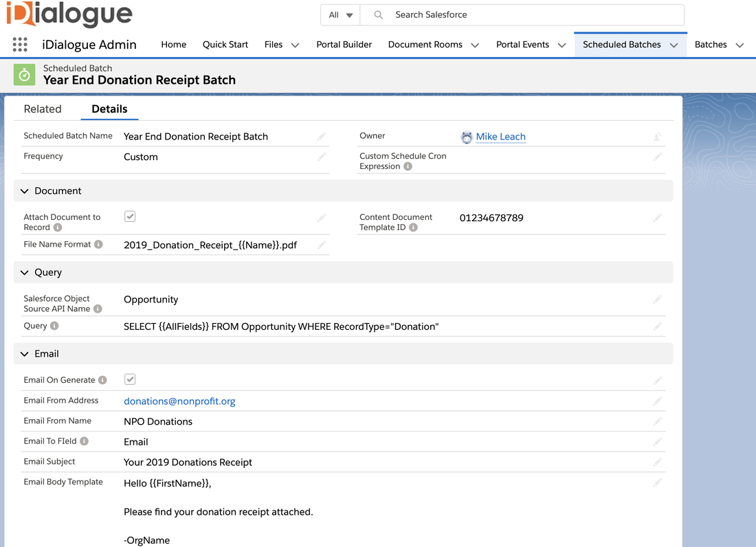
Task: Open the Scheduled Batches nav tab
Action: pyautogui.click(x=621, y=45)
